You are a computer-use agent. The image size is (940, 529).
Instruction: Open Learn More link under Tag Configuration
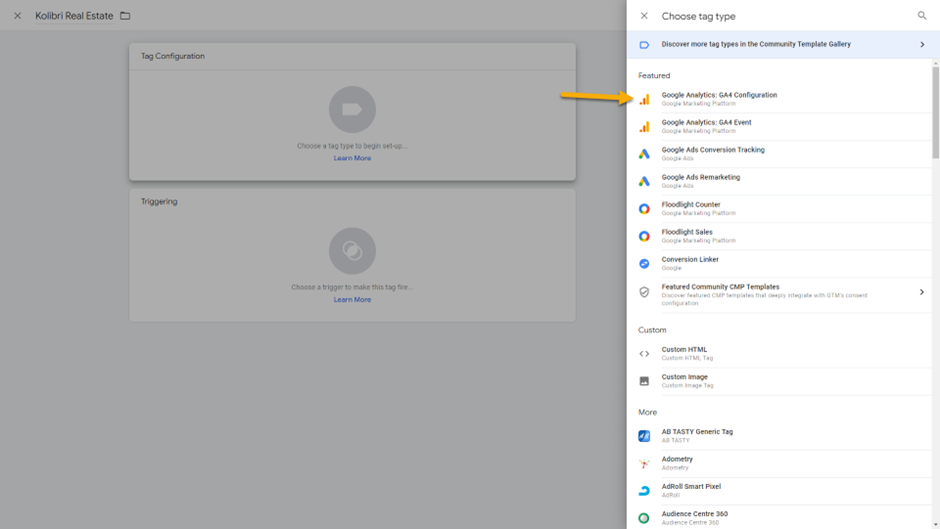click(352, 158)
